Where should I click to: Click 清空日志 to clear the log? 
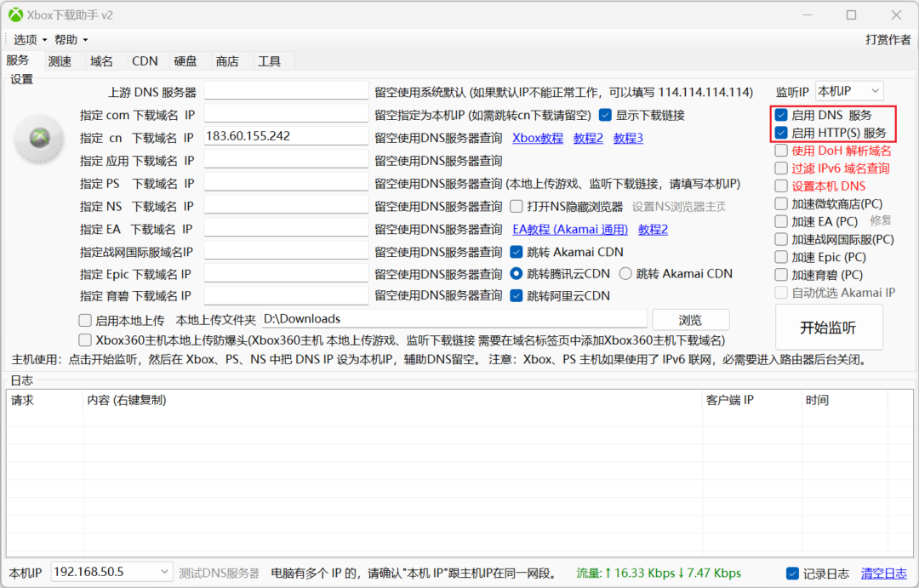pos(882,573)
